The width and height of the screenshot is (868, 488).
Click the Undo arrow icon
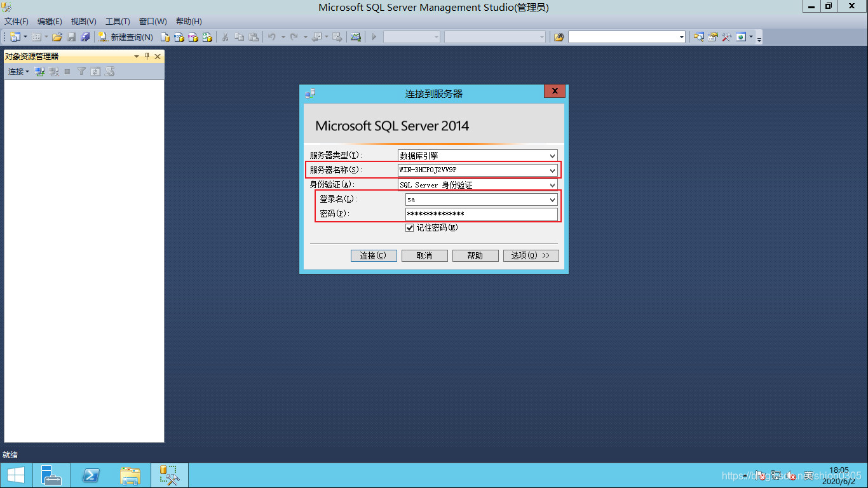271,37
